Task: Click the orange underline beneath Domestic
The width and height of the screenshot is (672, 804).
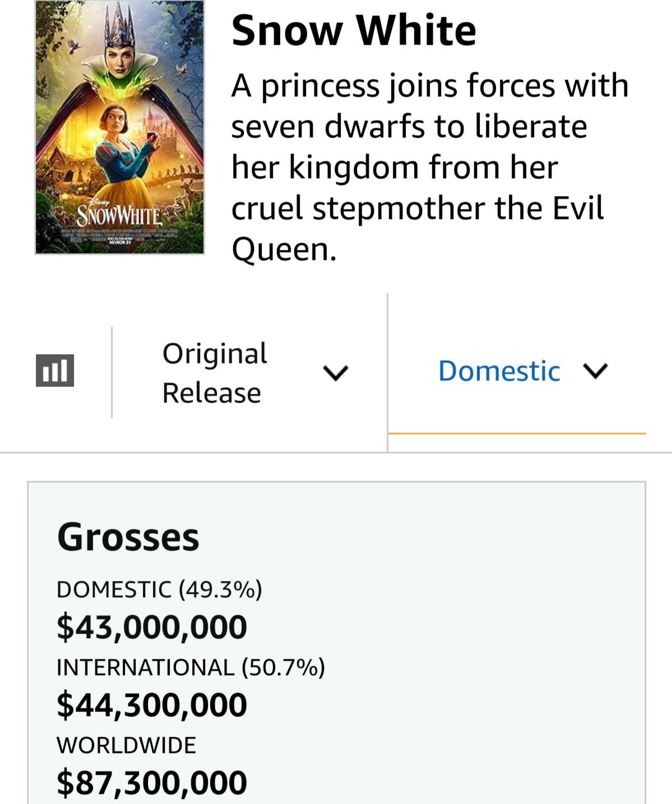Action: [x=517, y=433]
